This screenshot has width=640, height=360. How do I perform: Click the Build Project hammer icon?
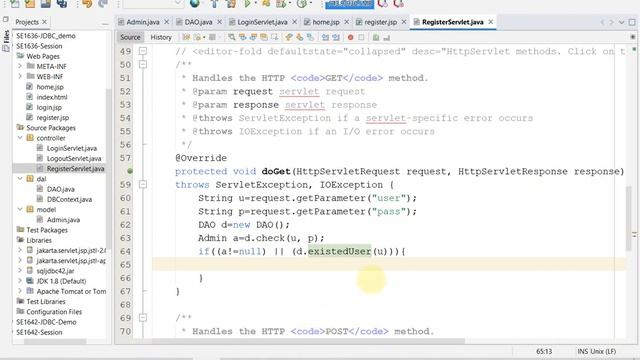point(214,4)
